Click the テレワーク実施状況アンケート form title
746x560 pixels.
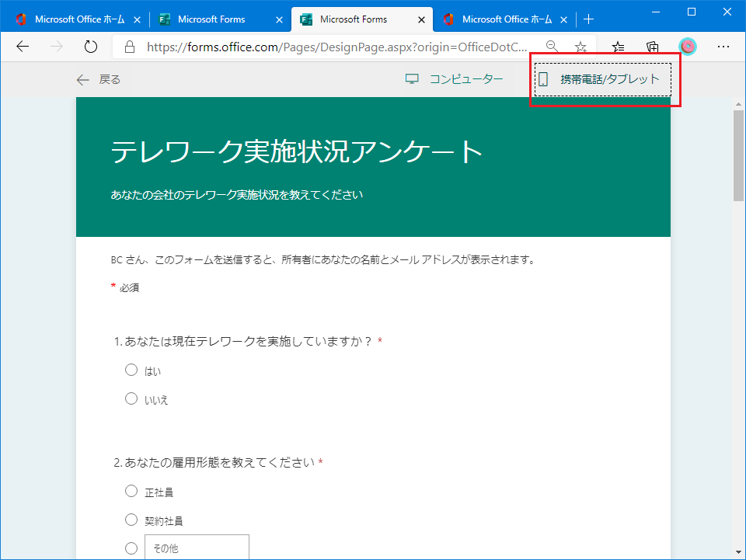296,152
